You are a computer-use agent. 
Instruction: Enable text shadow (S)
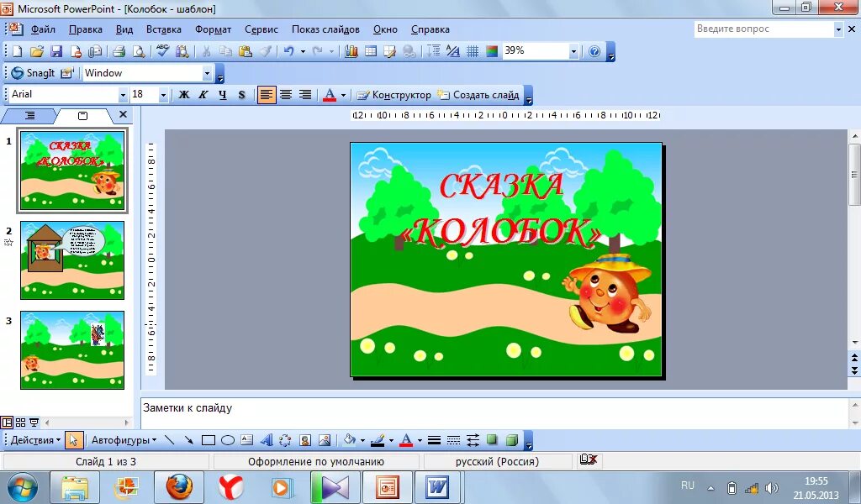coord(241,95)
